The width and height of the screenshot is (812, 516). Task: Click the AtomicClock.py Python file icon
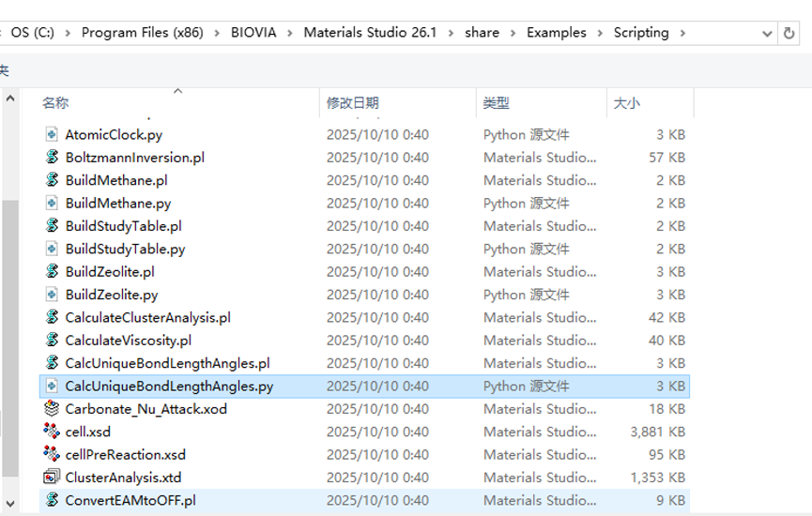pyautogui.click(x=52, y=134)
